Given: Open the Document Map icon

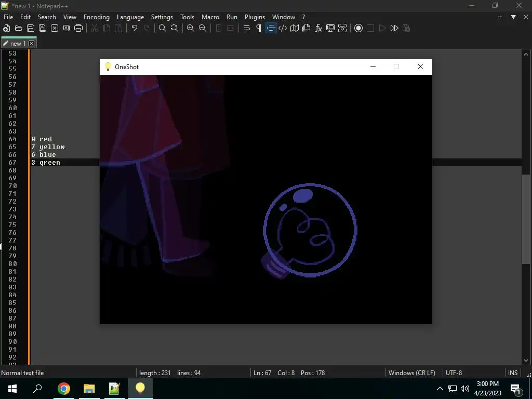Looking at the screenshot, I should pos(295,28).
